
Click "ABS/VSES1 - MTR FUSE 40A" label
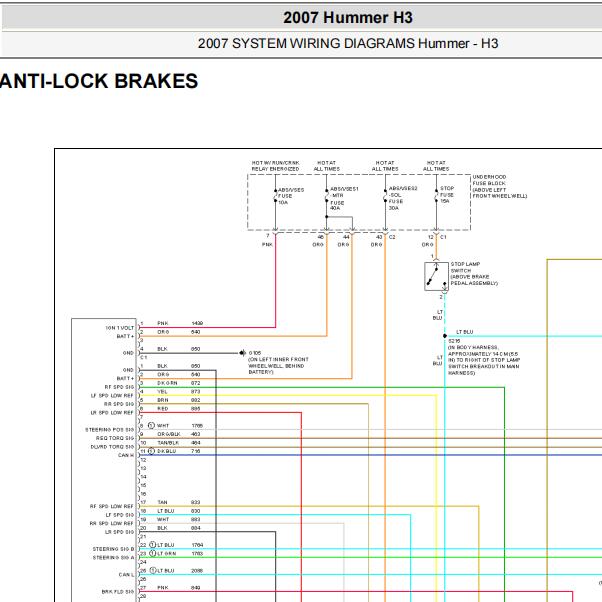[x=344, y=198]
